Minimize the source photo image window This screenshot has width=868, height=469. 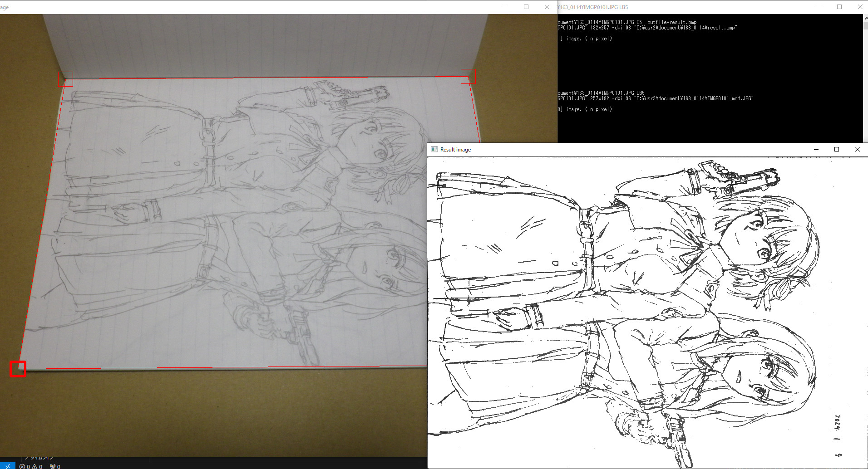(506, 7)
